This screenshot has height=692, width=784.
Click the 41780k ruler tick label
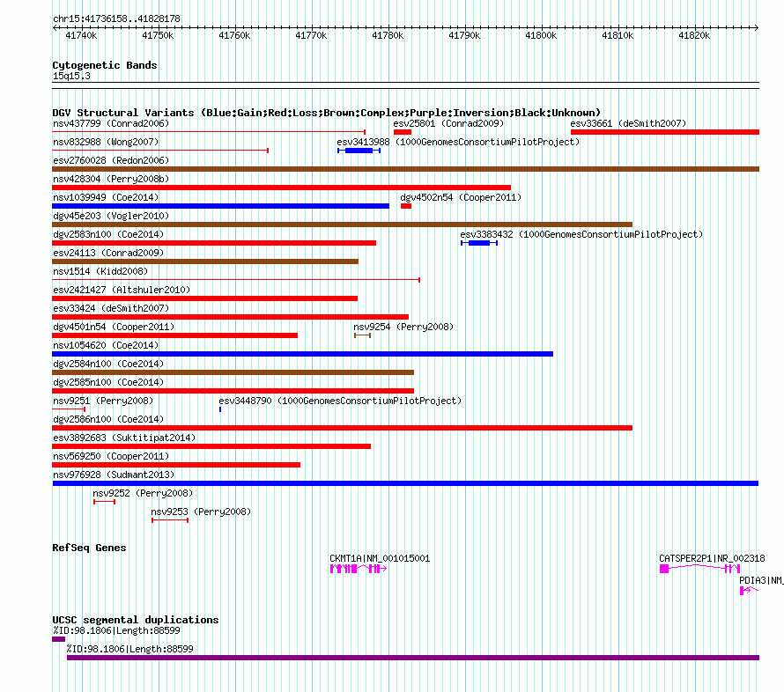[388, 35]
